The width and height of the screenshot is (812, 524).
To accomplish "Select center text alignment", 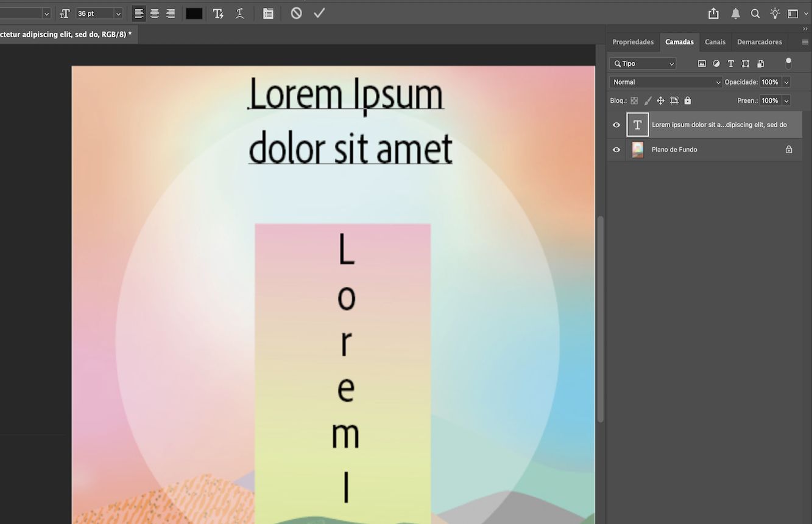I will tap(154, 13).
